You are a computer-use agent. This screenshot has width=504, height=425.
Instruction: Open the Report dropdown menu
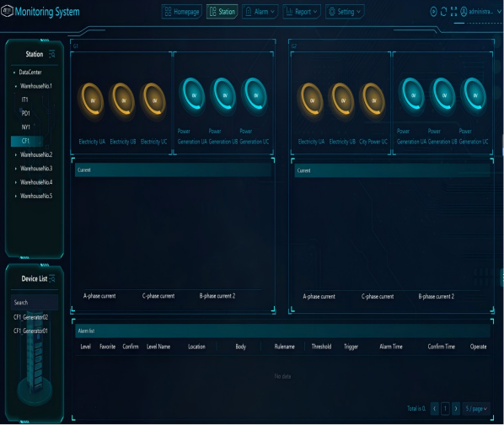[302, 12]
